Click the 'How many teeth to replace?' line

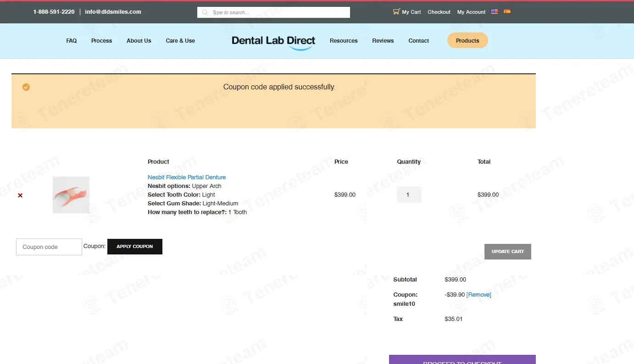click(197, 212)
